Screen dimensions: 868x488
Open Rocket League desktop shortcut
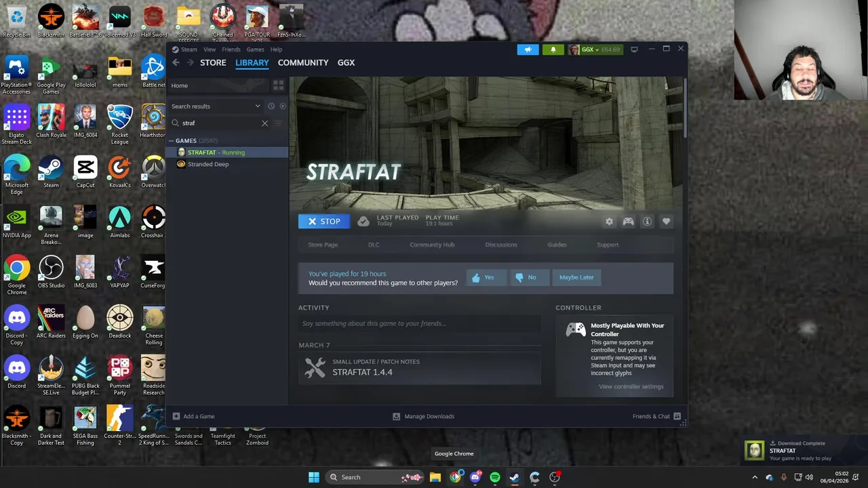point(119,125)
